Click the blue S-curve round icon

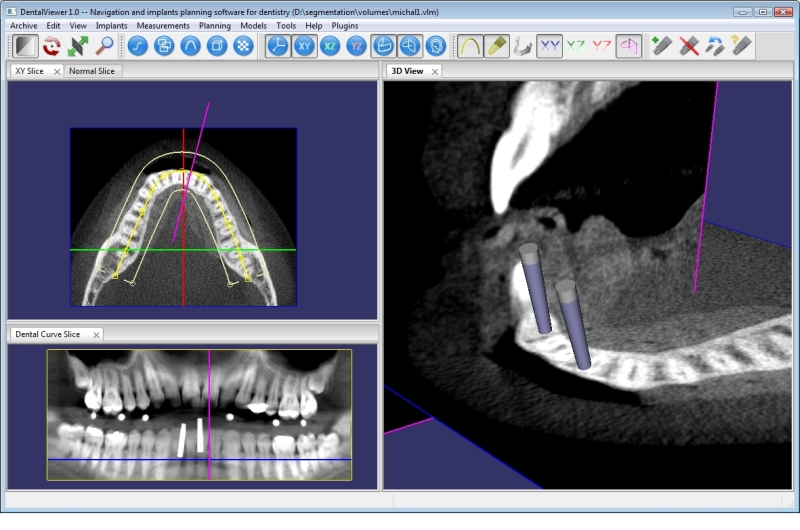point(138,46)
